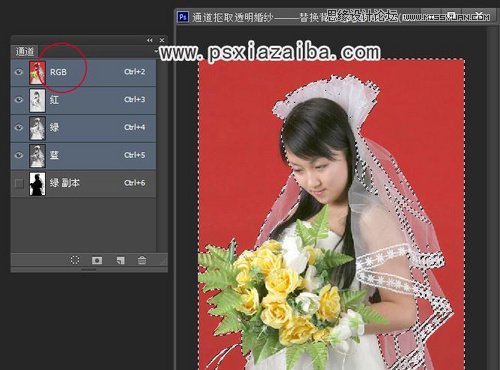Click the Ctrl+2 shortcut label
The width and height of the screenshot is (500, 370).
(135, 72)
